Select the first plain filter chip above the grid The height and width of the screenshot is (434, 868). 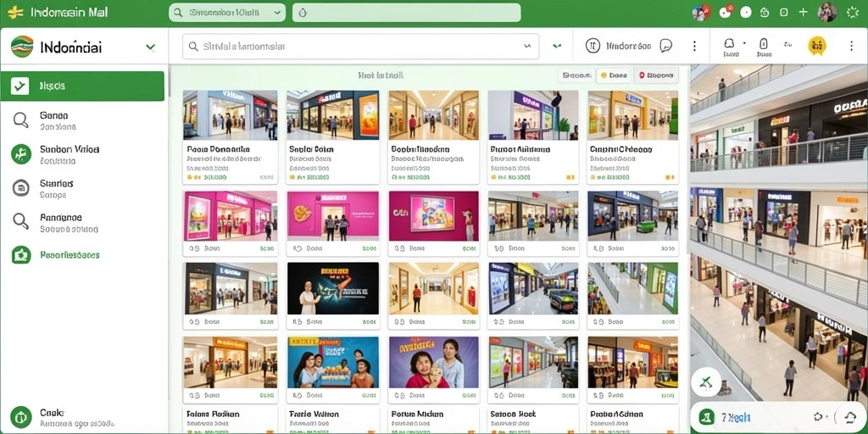(576, 75)
